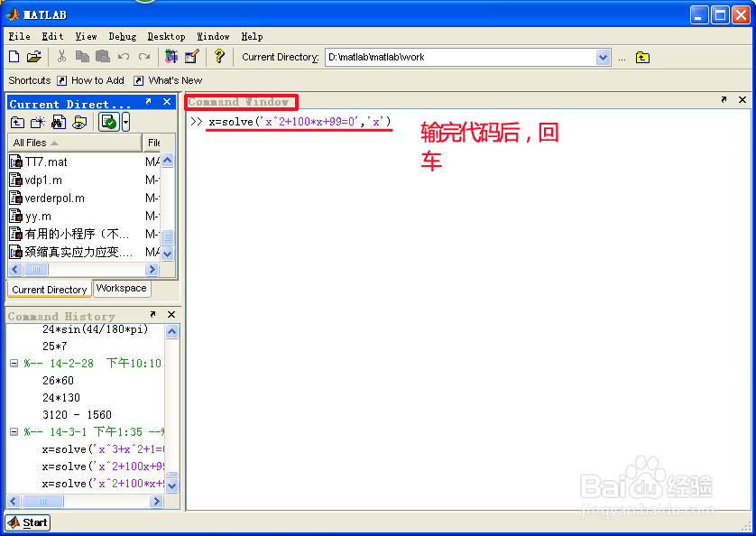Browse for folder with the ellipsis button
Viewport: 756px width, 536px height.
point(622,58)
